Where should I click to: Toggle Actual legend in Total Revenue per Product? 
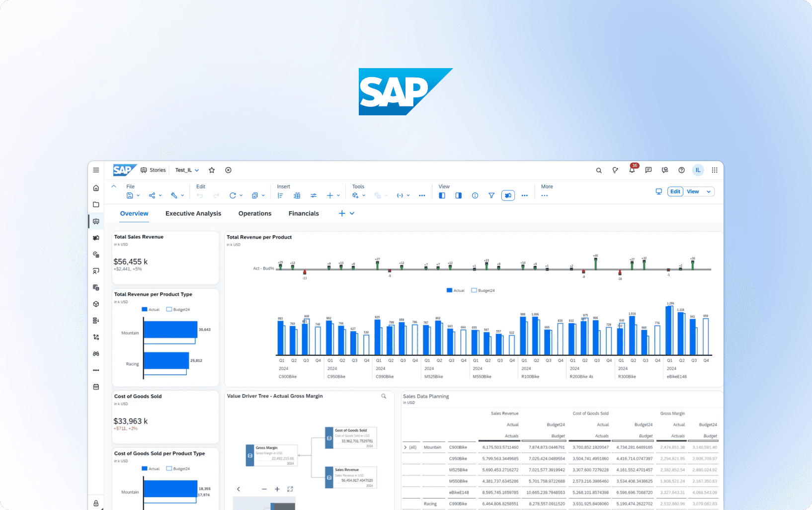pos(456,290)
